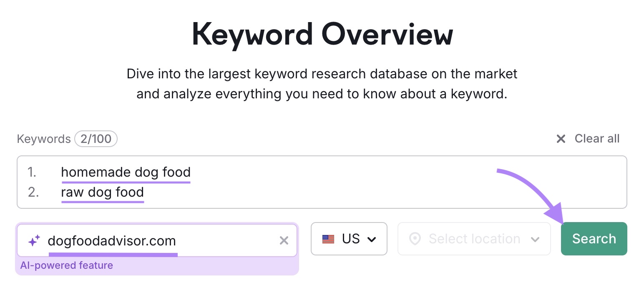Image resolution: width=644 pixels, height=295 pixels.
Task: Click the location pin icon in Select location
Action: coord(415,239)
